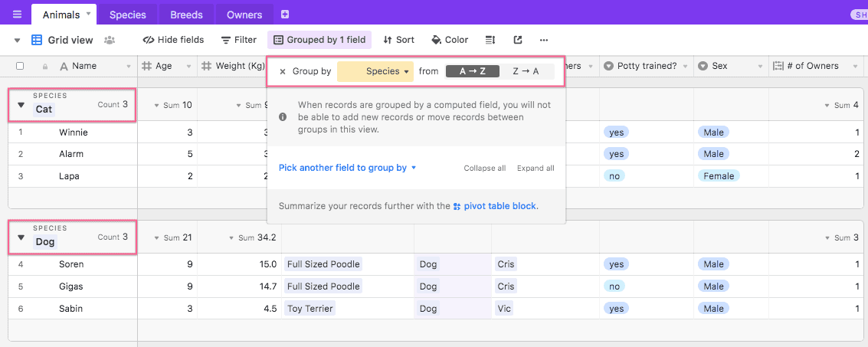Screen dimensions: 868x347
Task: Open the hamburger menu icon
Action: (x=17, y=15)
